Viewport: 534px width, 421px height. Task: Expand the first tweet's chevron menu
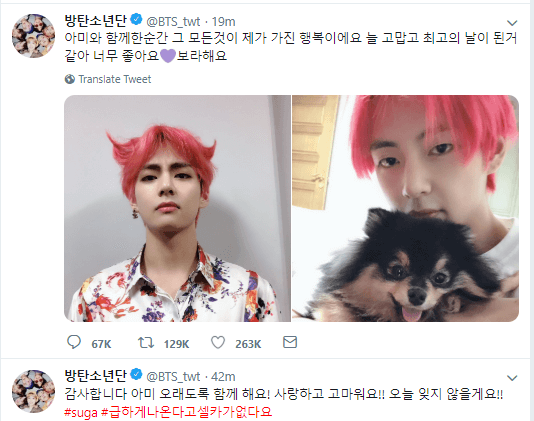(x=512, y=23)
